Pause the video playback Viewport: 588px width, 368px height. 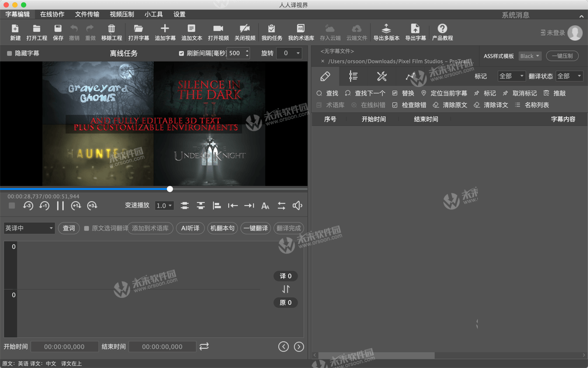click(60, 206)
